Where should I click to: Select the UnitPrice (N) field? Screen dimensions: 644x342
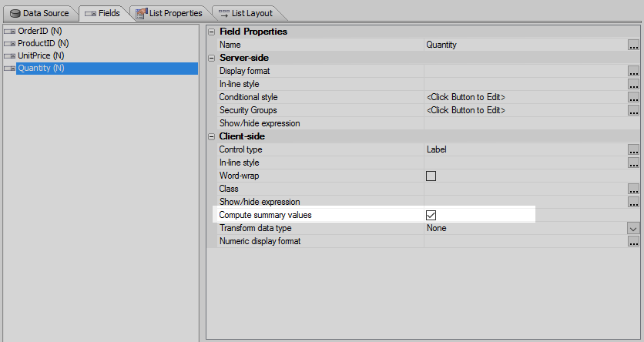point(41,55)
